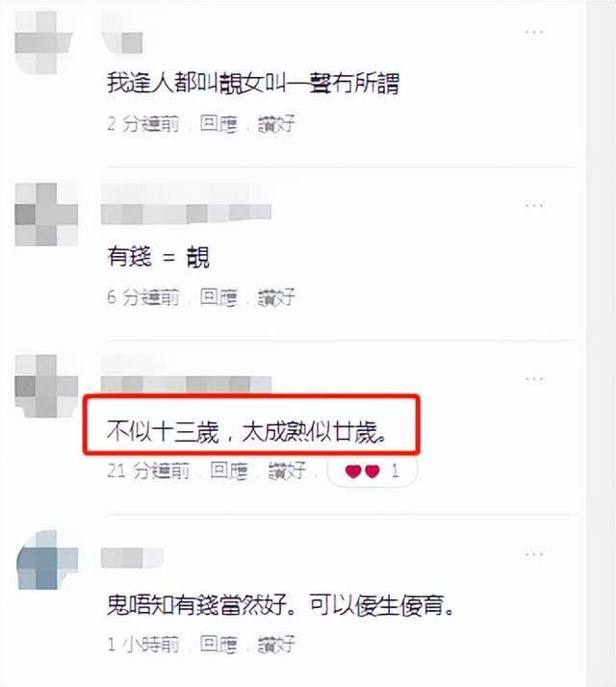Open three-dot menu on 不似十三歲 comment

click(x=534, y=379)
